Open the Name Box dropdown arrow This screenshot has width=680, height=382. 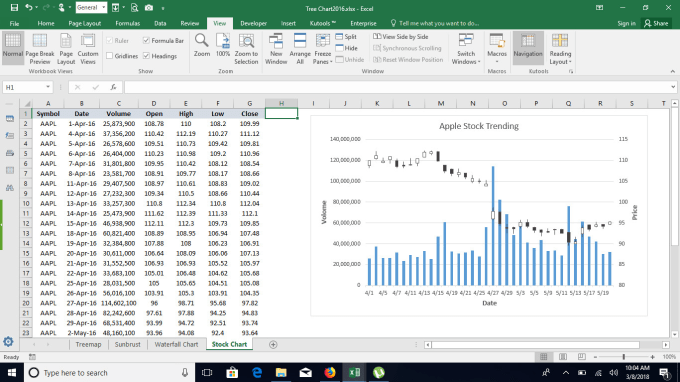pos(48,87)
